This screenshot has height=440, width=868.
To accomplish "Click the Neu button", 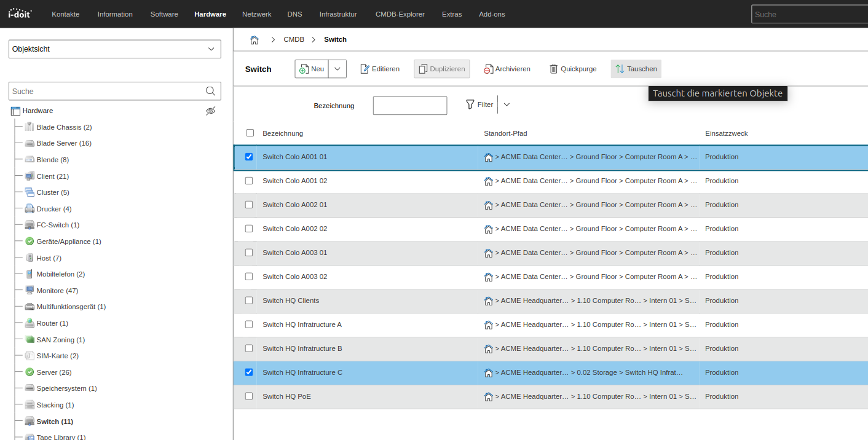I will [312, 69].
